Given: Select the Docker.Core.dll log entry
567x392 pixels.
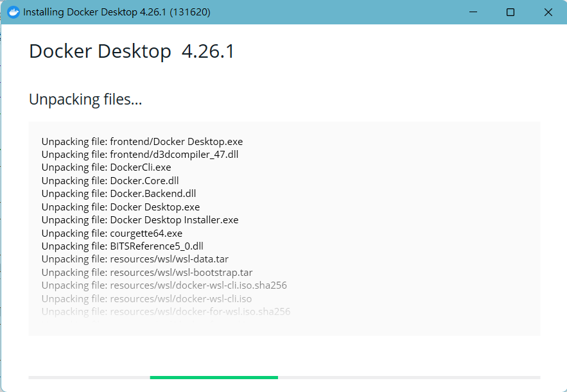Looking at the screenshot, I should point(110,181).
